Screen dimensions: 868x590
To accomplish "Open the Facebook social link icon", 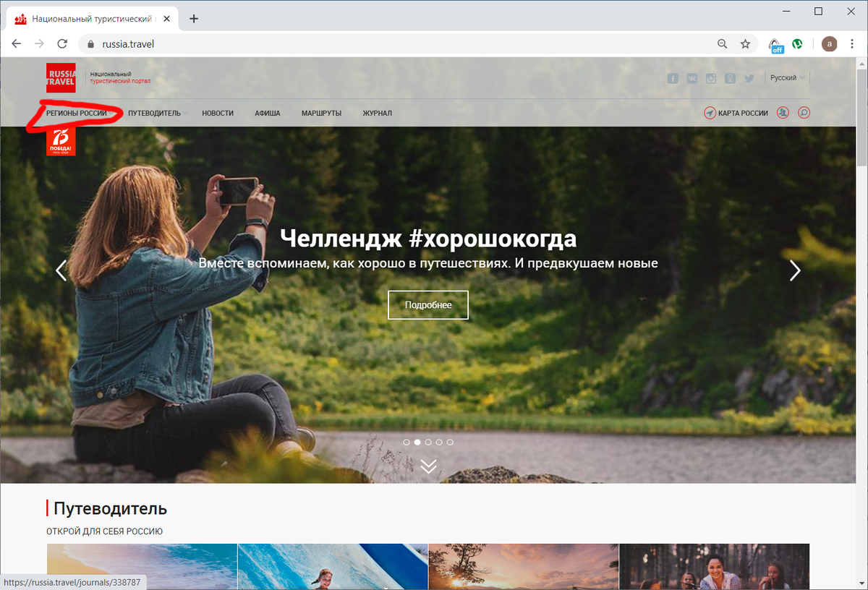I will point(673,78).
